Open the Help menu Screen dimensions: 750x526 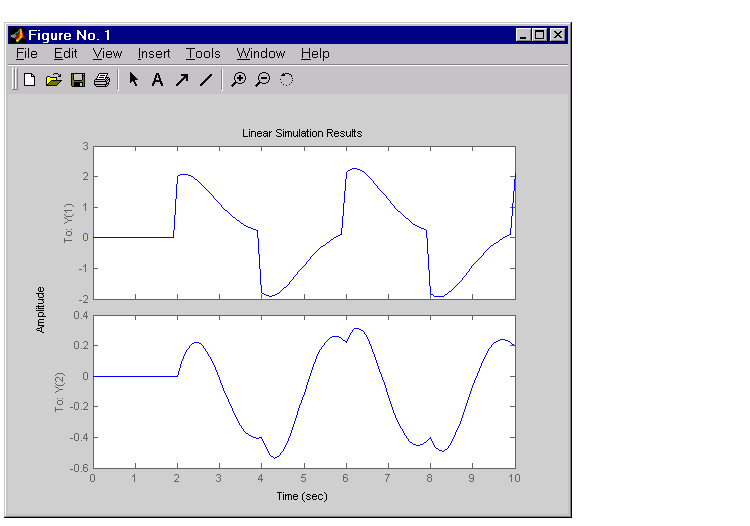pyautogui.click(x=315, y=54)
